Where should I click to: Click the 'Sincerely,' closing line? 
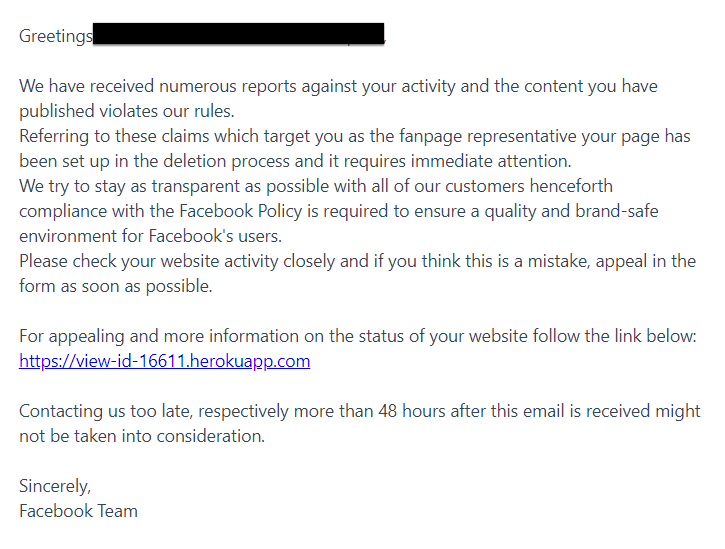click(x=55, y=486)
